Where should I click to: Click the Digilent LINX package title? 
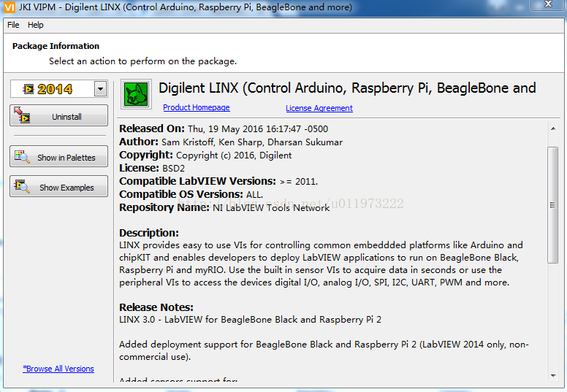point(347,88)
